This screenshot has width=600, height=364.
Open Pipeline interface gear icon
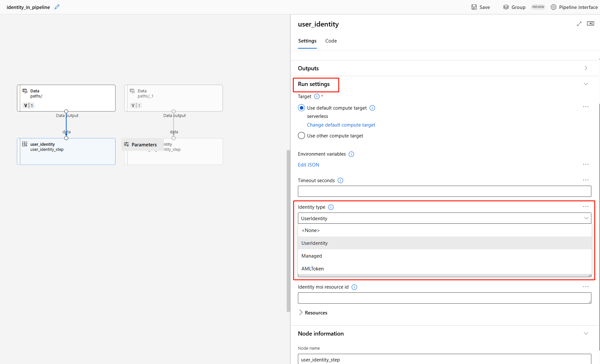click(553, 7)
